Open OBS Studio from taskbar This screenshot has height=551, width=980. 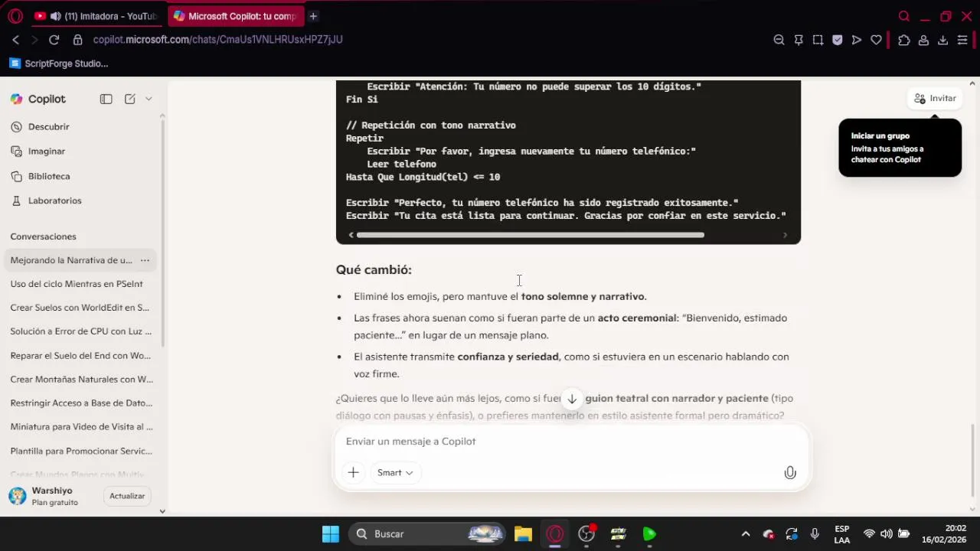[x=587, y=534]
